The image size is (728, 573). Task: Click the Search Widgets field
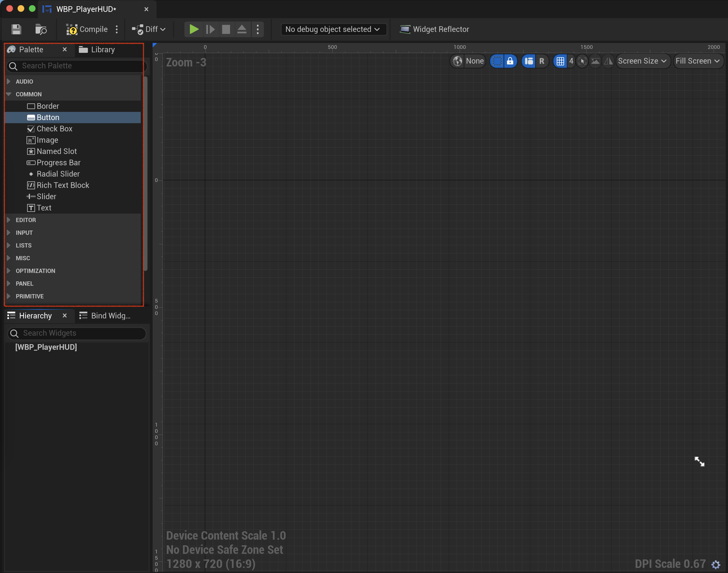click(77, 333)
